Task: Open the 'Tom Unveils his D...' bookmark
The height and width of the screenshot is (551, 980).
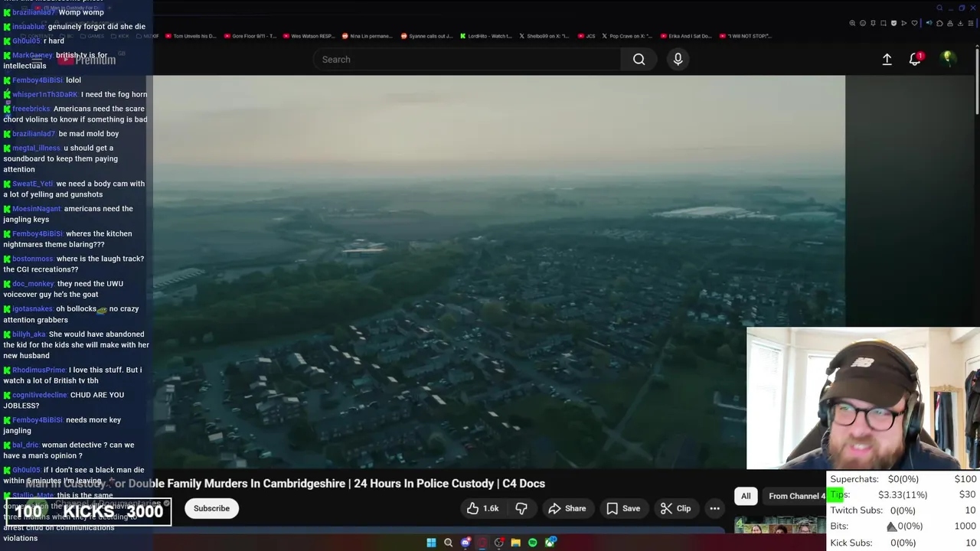Action: [191, 36]
